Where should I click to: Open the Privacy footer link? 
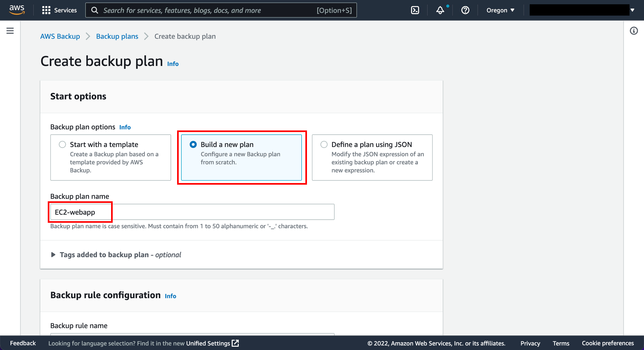[x=530, y=343]
